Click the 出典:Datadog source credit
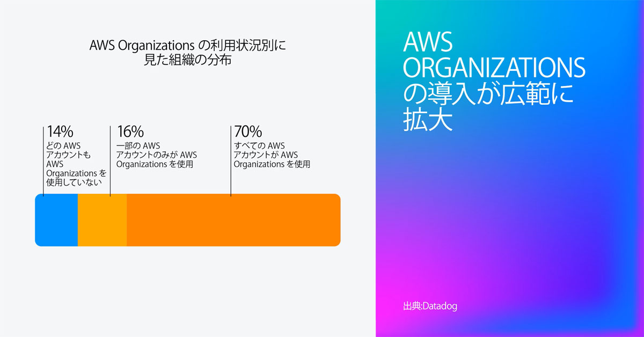The image size is (644, 337). pos(430,306)
